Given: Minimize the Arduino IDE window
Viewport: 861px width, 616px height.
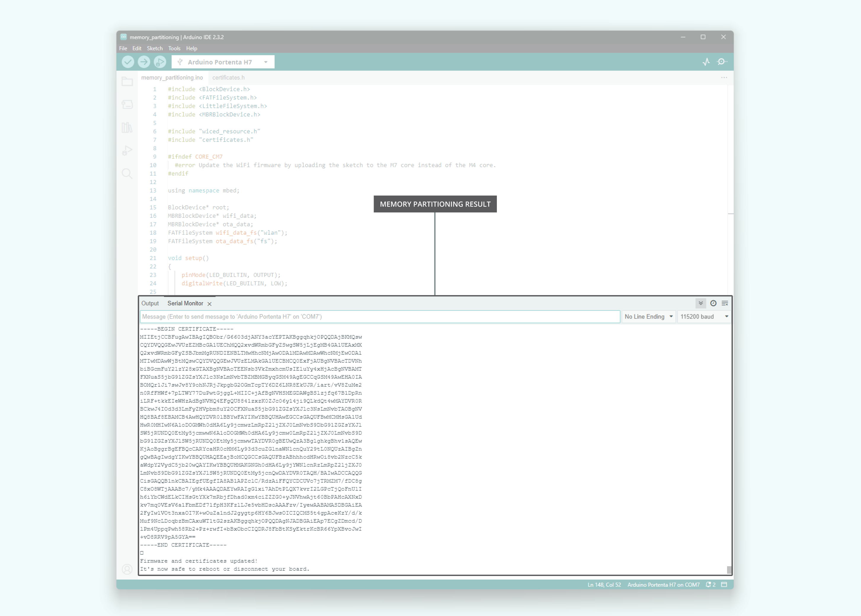Looking at the screenshot, I should pos(683,37).
